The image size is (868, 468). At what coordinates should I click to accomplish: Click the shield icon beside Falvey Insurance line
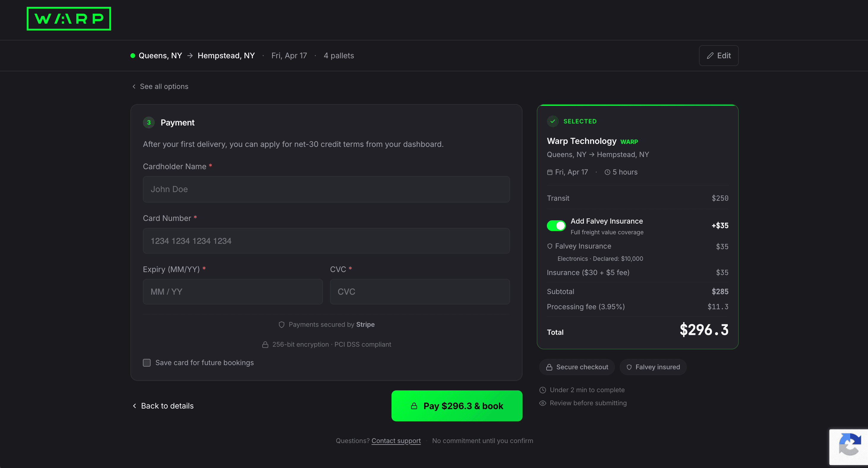550,246
